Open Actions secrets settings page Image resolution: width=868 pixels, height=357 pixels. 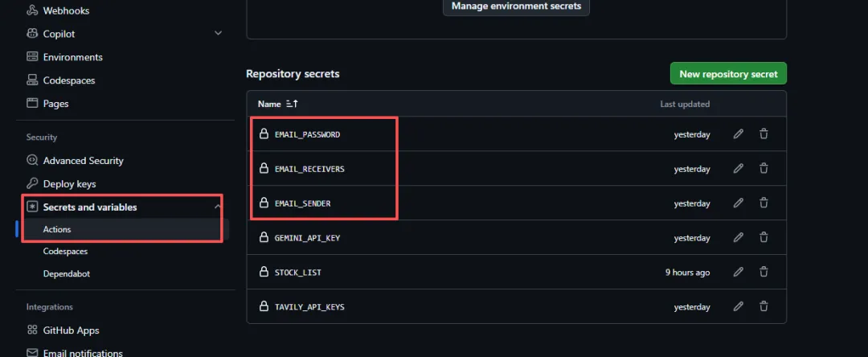tap(57, 229)
